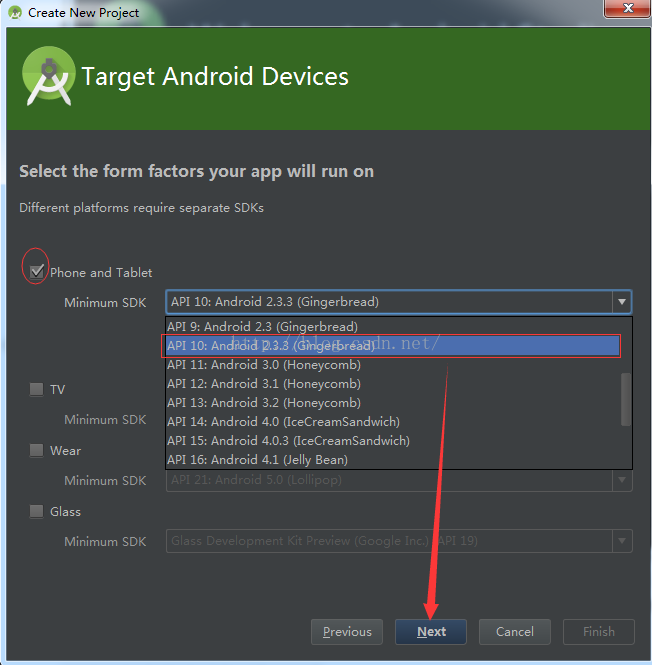Click the disabled Finish button
The height and width of the screenshot is (665, 652).
pos(599,632)
